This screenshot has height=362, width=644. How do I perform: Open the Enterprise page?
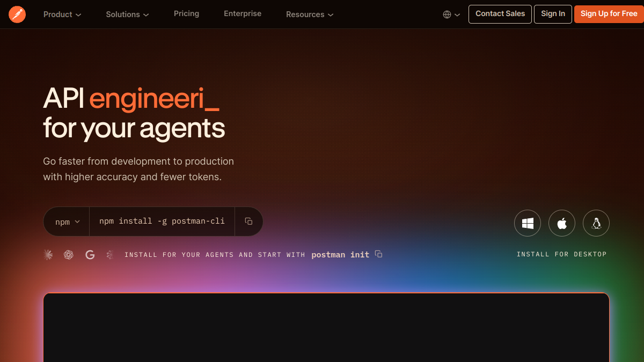pos(243,14)
